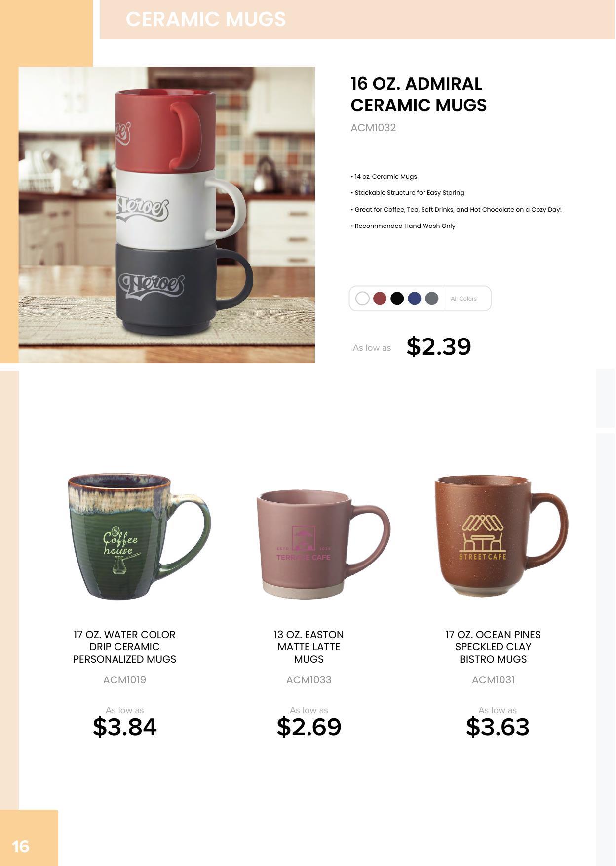The image size is (616, 866).
Task: Click the $2.39 price
Action: 439,346
